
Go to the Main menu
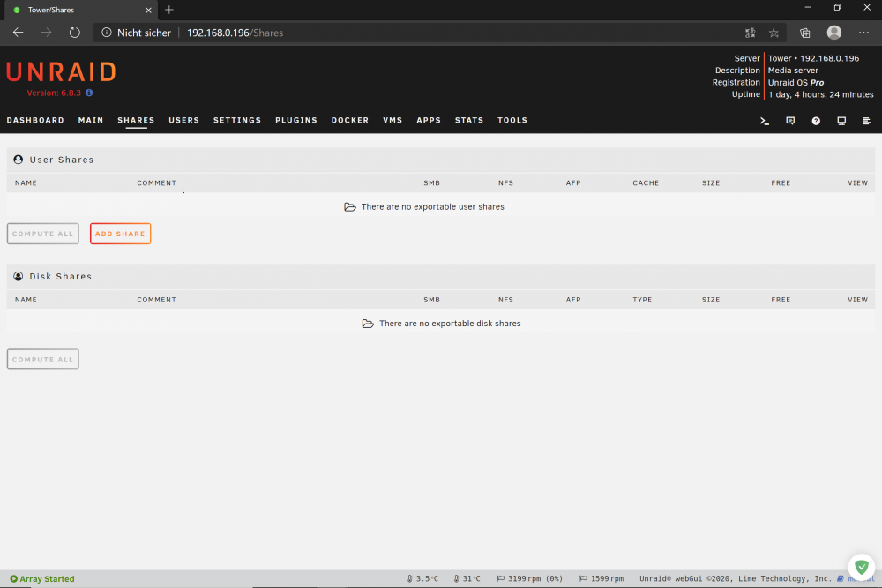point(91,120)
